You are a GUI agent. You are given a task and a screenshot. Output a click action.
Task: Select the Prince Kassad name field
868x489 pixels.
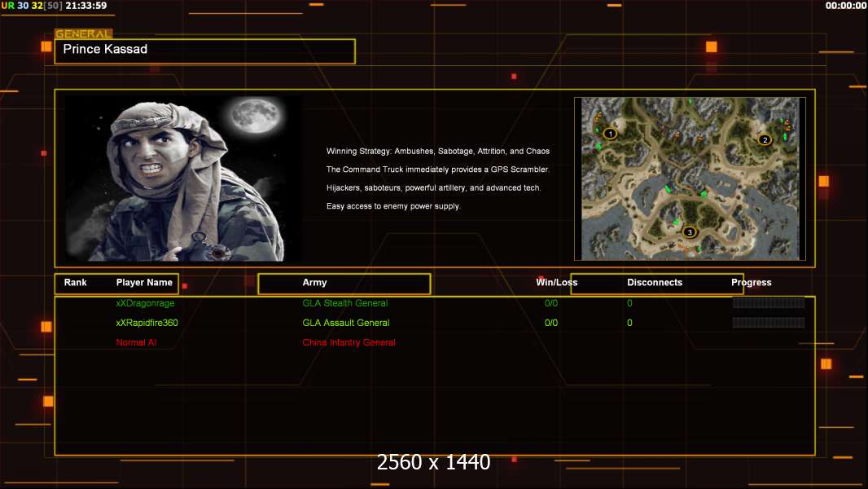coord(204,51)
